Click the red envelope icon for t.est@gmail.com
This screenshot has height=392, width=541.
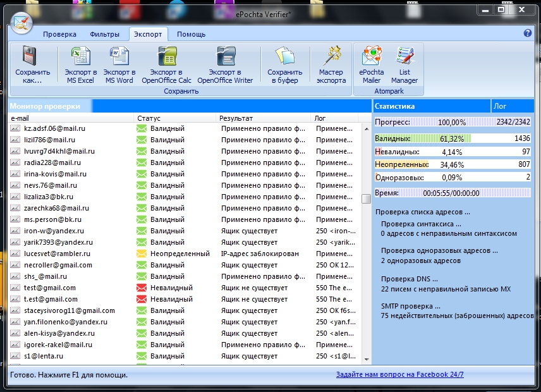(x=142, y=299)
